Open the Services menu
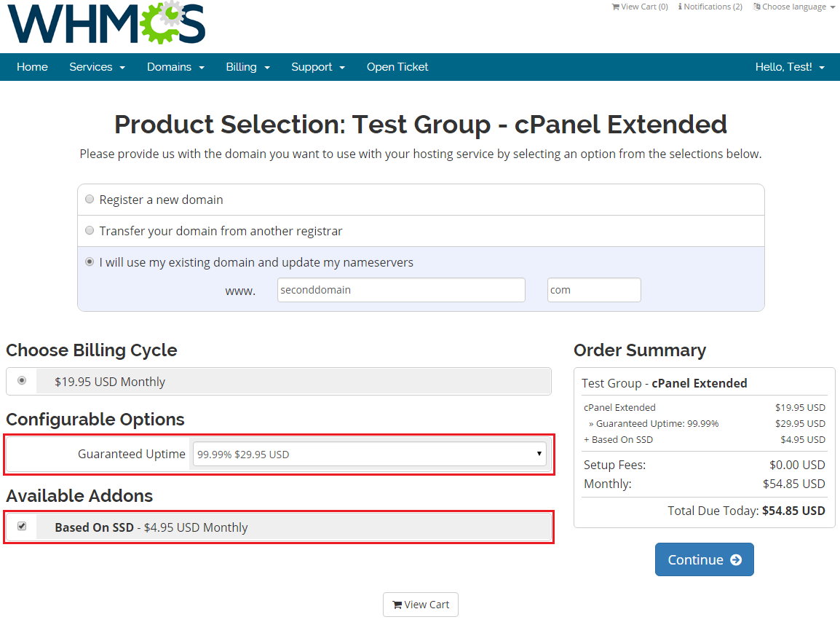Viewport: 840px width, 625px height. [x=97, y=67]
